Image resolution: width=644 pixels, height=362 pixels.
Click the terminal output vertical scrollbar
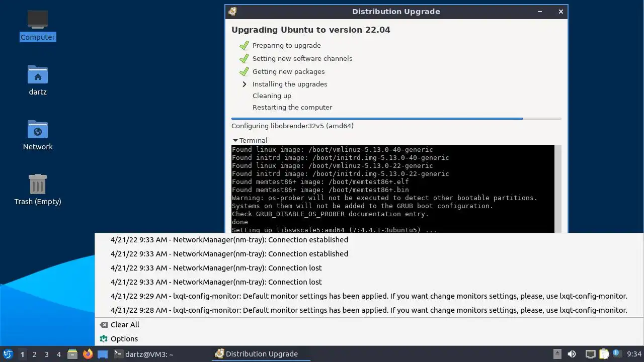tap(558, 189)
